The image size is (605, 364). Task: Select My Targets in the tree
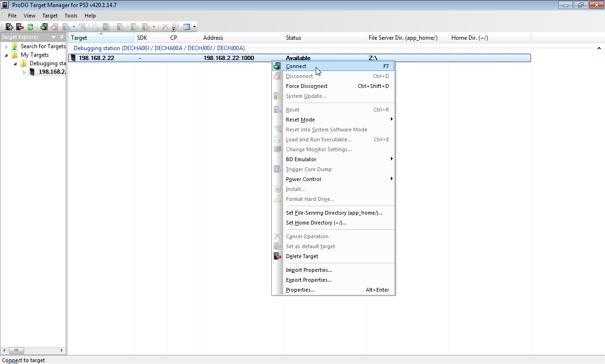point(35,55)
